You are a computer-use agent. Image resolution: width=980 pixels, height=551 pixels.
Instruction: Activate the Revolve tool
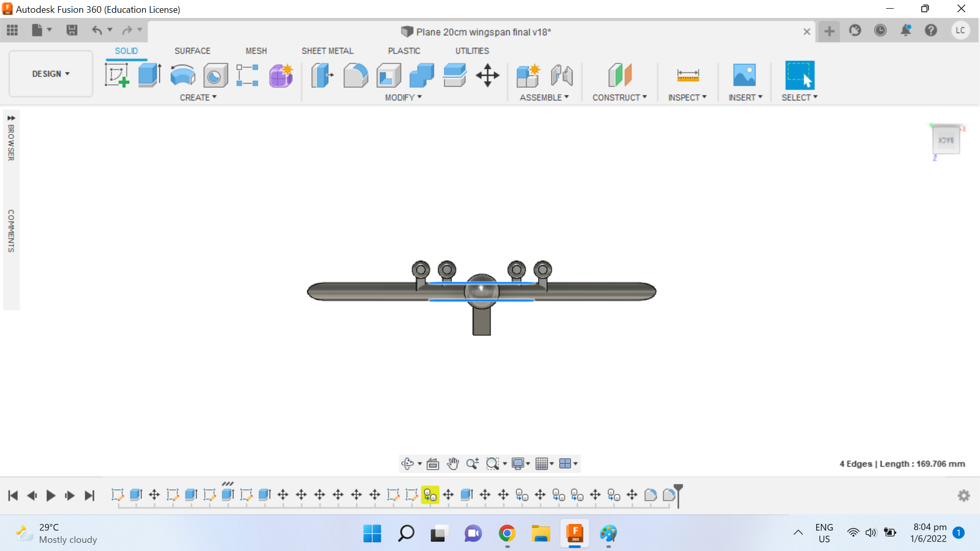click(x=182, y=75)
